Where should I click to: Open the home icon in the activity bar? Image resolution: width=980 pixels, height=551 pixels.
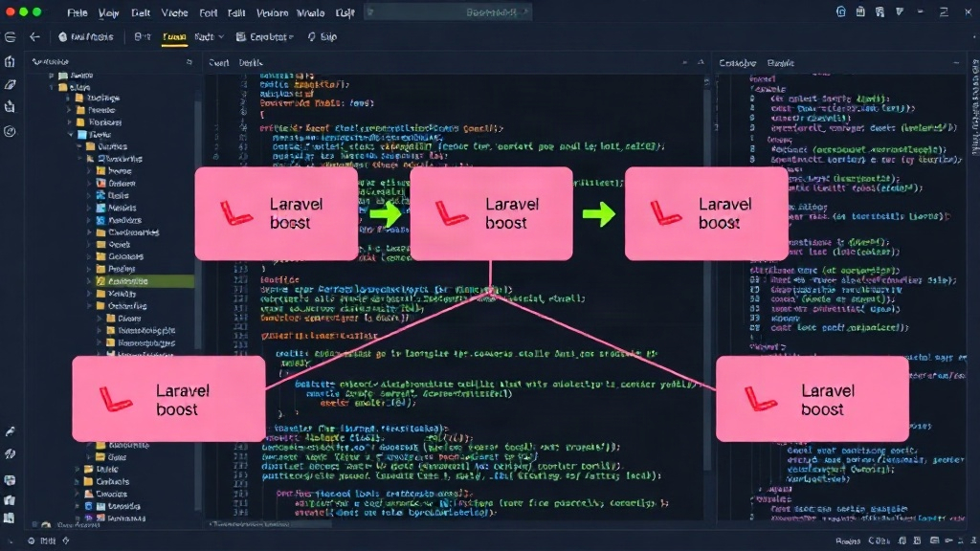pos(10,61)
